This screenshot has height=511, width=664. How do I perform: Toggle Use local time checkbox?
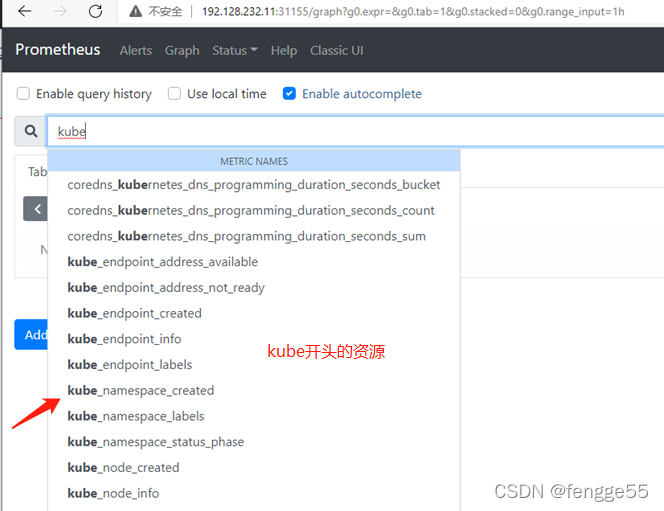(x=174, y=94)
